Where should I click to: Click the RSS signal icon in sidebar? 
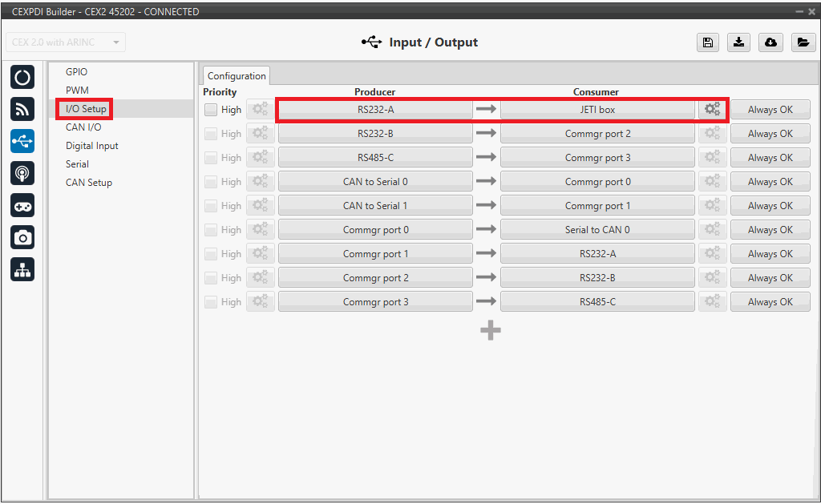pos(22,110)
